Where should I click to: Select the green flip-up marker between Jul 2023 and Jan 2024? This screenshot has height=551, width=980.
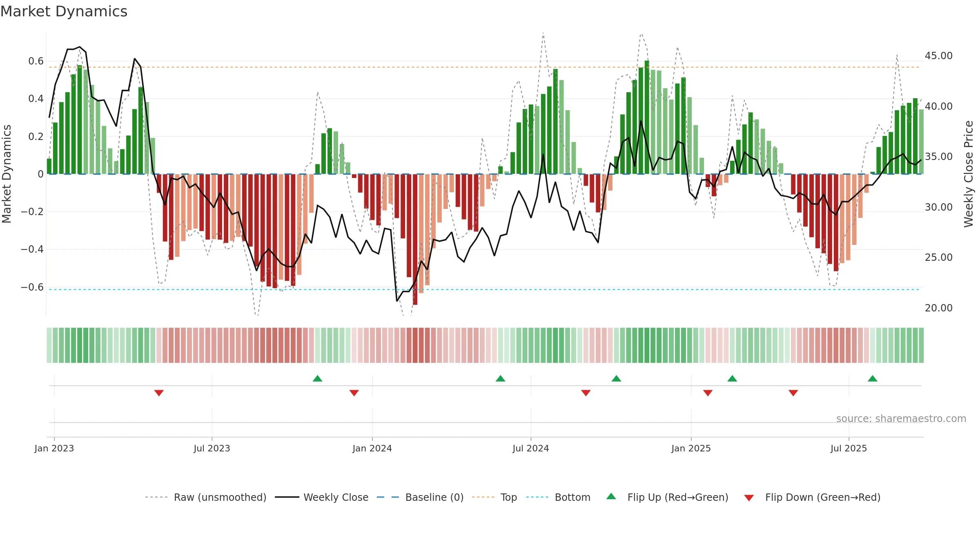click(318, 378)
